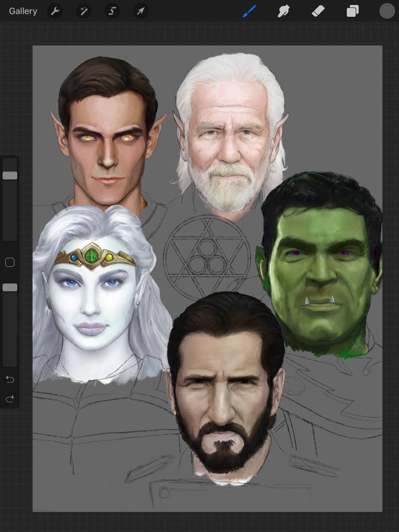The height and width of the screenshot is (532, 399).
Task: Click the brush opacity slider handle
Action: point(10,288)
